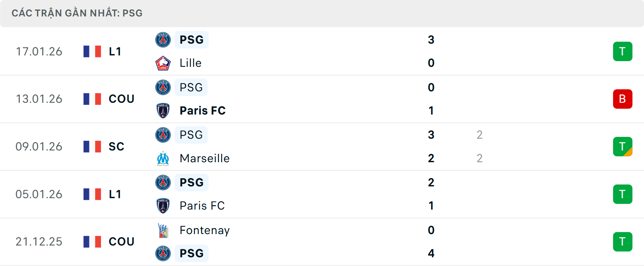Viewport: 644px width, 266px height.
Task: Select the L1 league label on 17.01.26
Action: 115,51
